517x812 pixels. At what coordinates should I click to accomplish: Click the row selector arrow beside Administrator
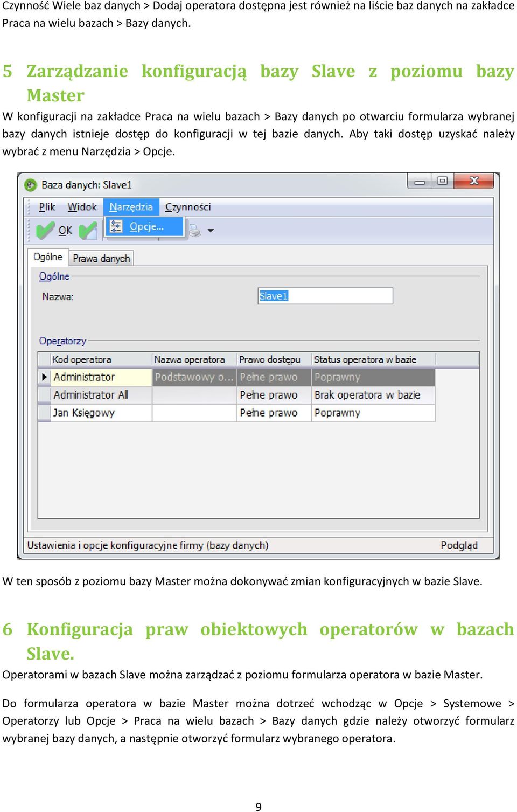tap(44, 377)
